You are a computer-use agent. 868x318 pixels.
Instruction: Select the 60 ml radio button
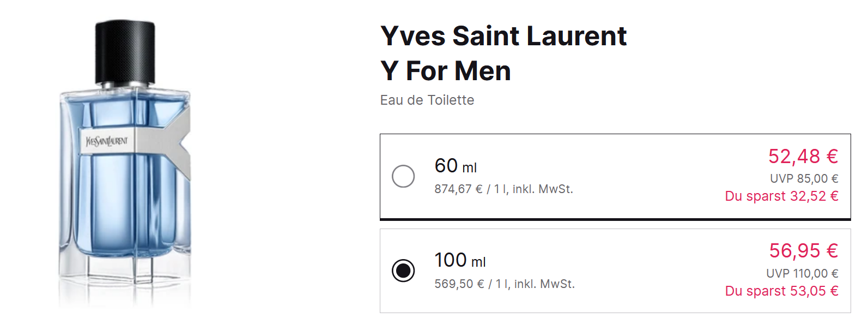[403, 176]
